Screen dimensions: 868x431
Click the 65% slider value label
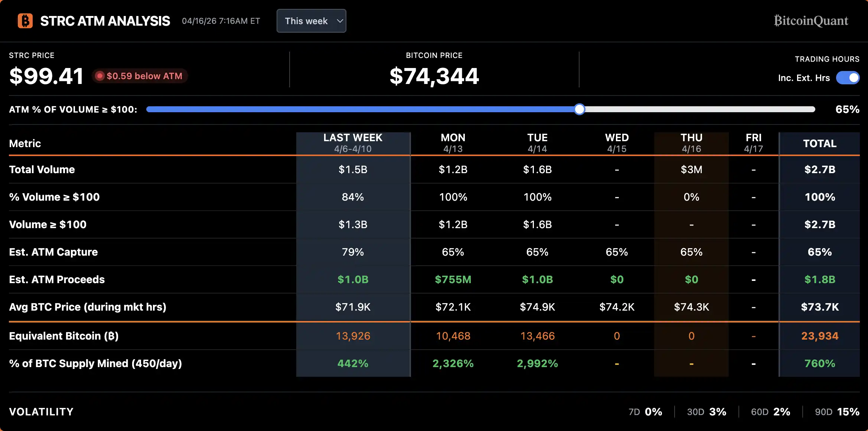pos(847,109)
